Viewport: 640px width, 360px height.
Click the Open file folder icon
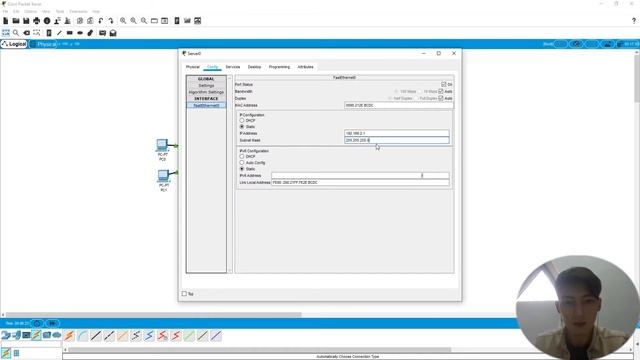(16, 21)
